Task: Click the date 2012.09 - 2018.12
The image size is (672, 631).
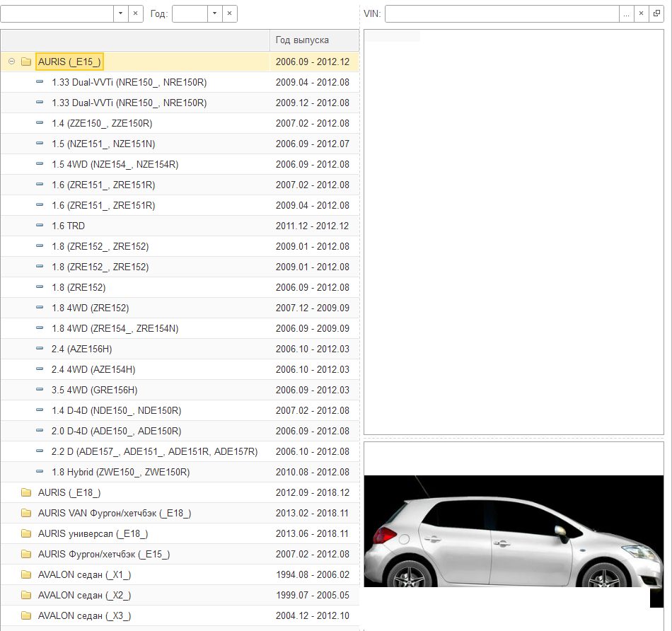Action: point(313,492)
